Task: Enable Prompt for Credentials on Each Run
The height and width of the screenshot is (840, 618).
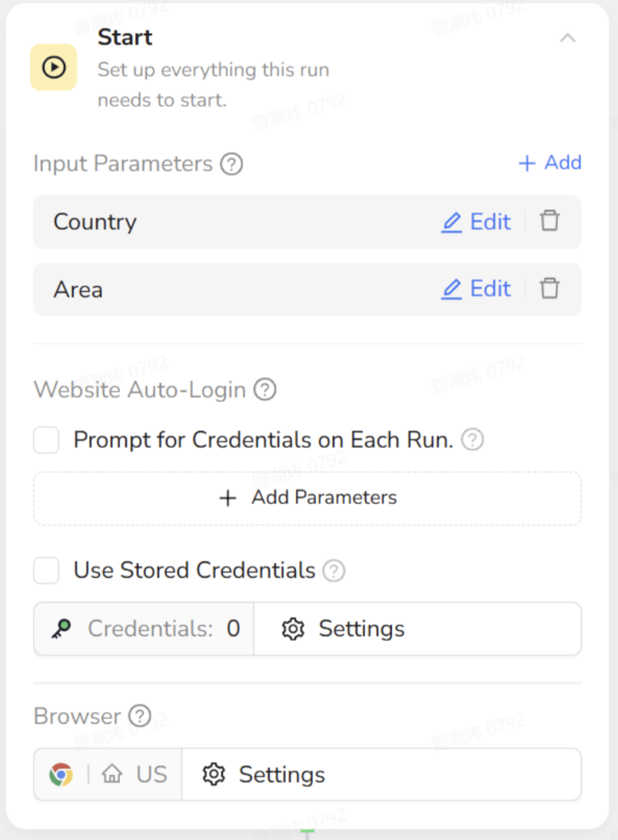Action: [x=47, y=440]
